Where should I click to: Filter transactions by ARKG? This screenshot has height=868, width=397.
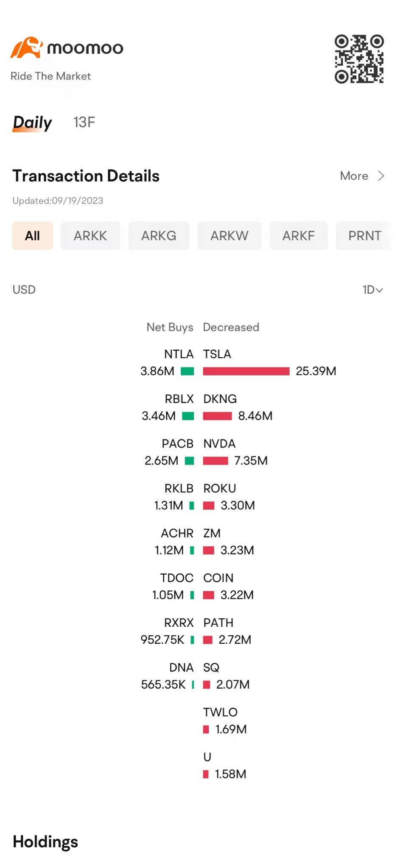[x=159, y=236]
